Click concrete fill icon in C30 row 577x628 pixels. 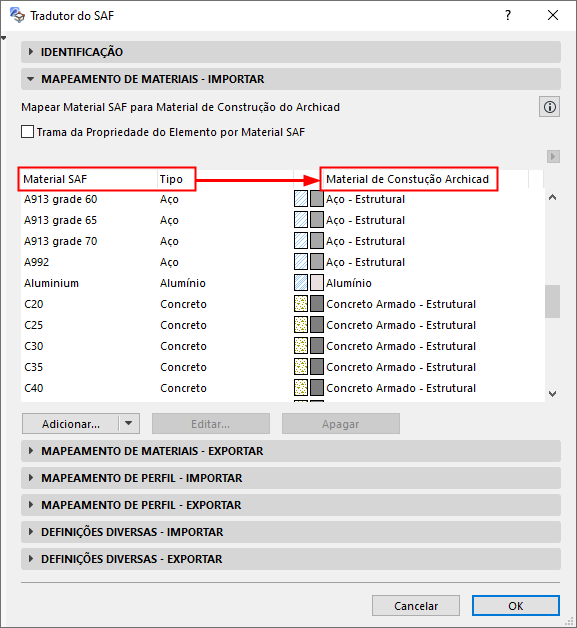tap(301, 346)
